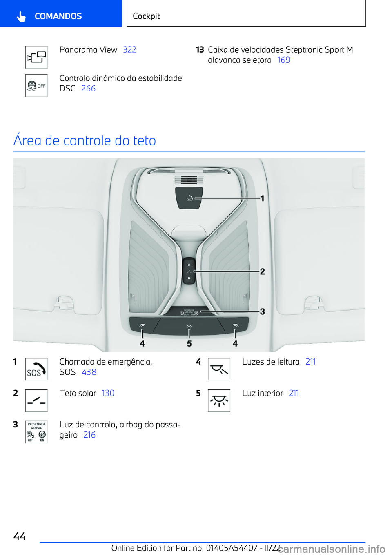
Task: Click the DSC OFF stability icon
Action: (x=36, y=86)
